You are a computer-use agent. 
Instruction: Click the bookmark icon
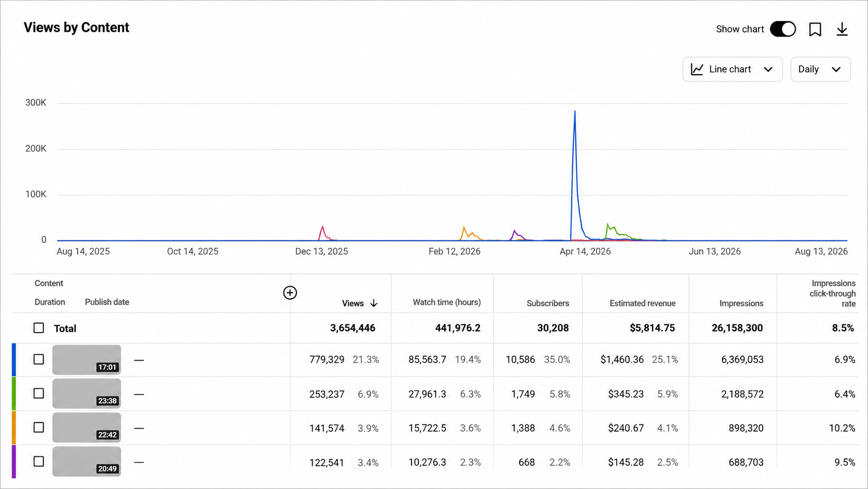click(x=815, y=29)
